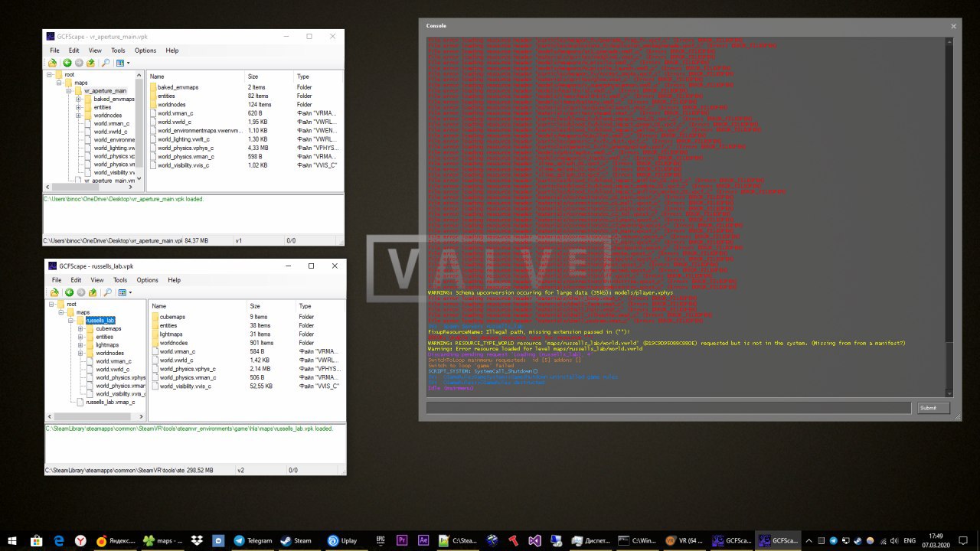This screenshot has width=980, height=551.
Task: Click Views icon in vr_aperture_main window toolbar
Action: coord(120,63)
